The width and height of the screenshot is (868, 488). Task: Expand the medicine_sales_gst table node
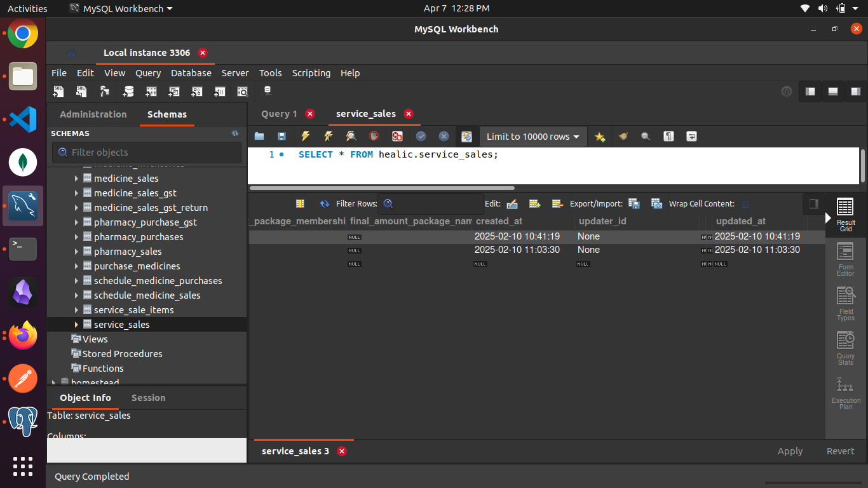(77, 193)
